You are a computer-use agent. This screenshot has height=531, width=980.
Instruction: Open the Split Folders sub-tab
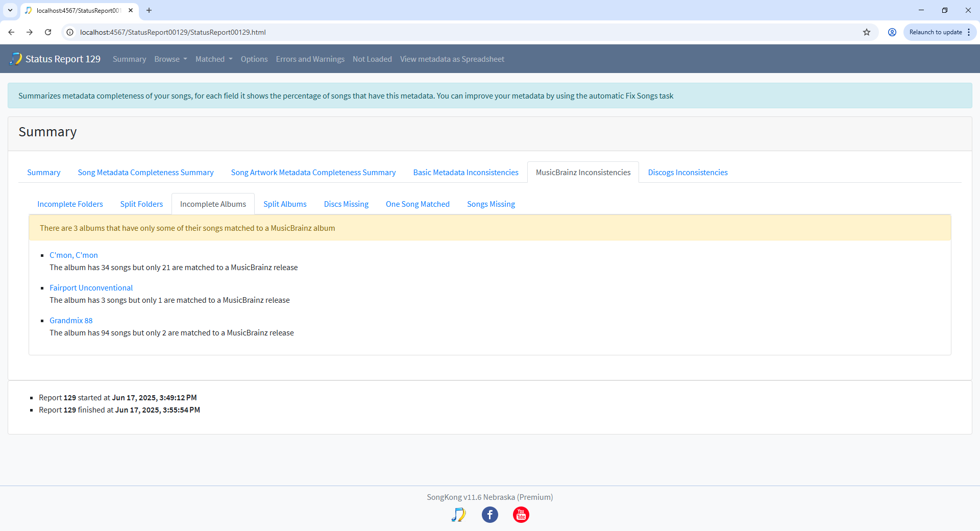tap(141, 204)
